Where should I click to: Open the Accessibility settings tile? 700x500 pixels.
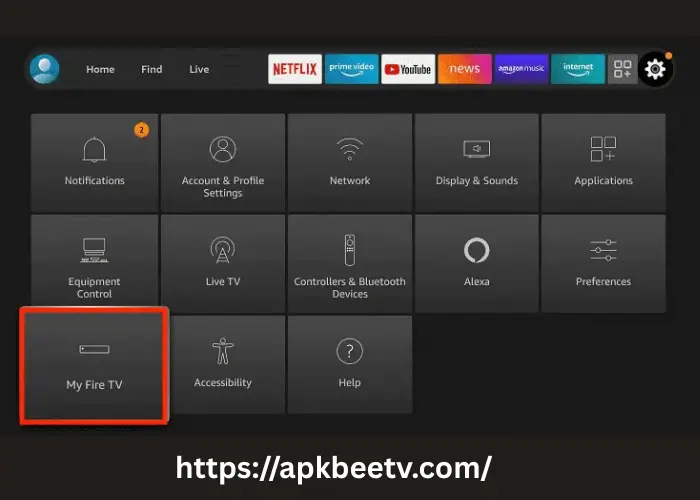pos(222,364)
